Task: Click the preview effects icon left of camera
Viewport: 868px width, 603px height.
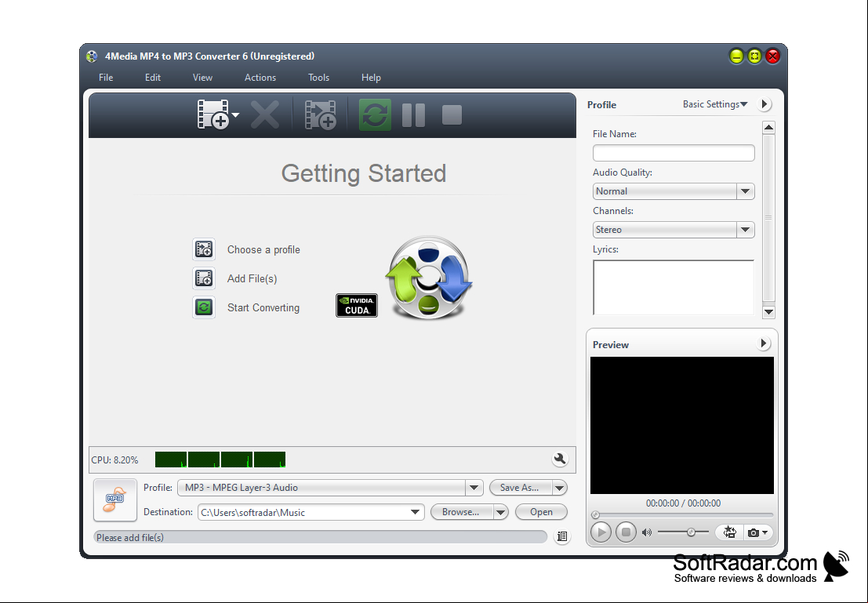Action: (x=730, y=532)
